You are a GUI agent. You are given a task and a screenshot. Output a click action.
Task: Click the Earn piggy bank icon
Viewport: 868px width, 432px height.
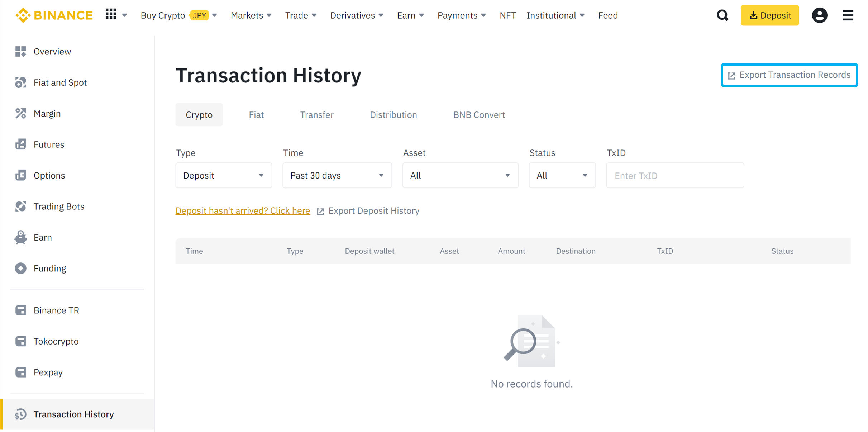21,237
